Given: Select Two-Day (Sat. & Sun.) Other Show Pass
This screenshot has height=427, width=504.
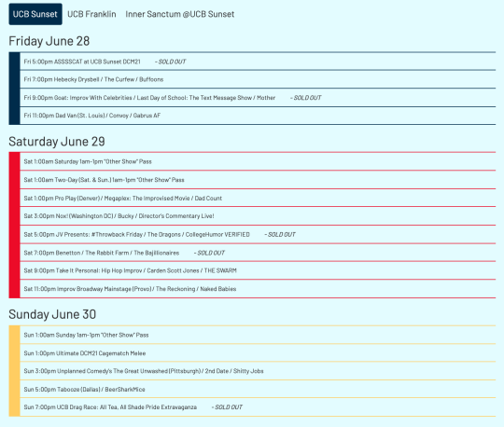Looking at the screenshot, I should [258, 180].
